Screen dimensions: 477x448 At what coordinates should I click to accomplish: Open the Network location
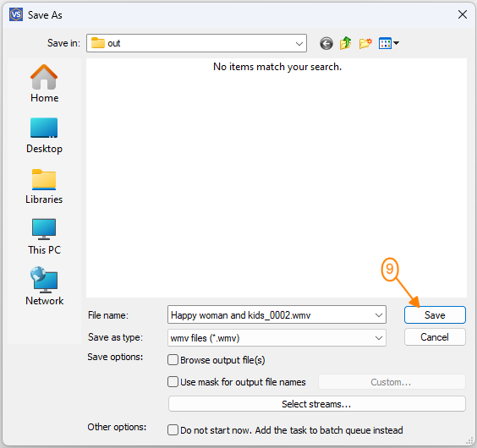tap(44, 287)
